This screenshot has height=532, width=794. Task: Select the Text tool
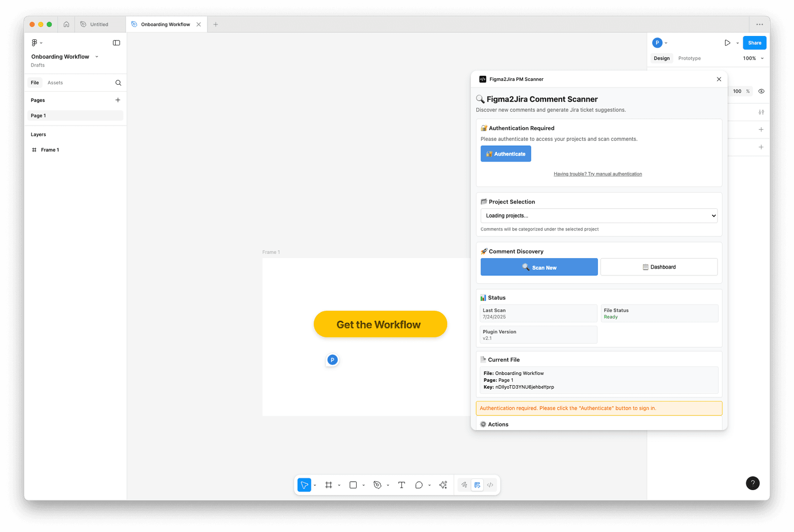pyautogui.click(x=401, y=485)
